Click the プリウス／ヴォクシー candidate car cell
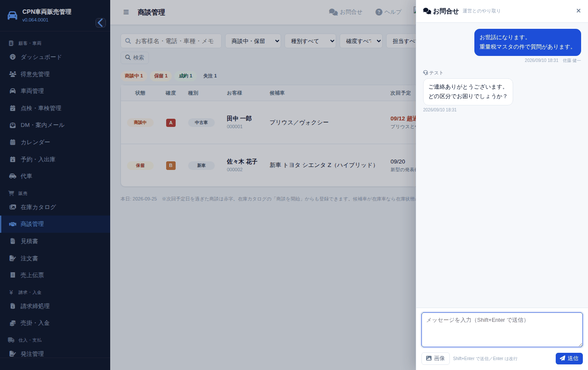 pos(299,123)
